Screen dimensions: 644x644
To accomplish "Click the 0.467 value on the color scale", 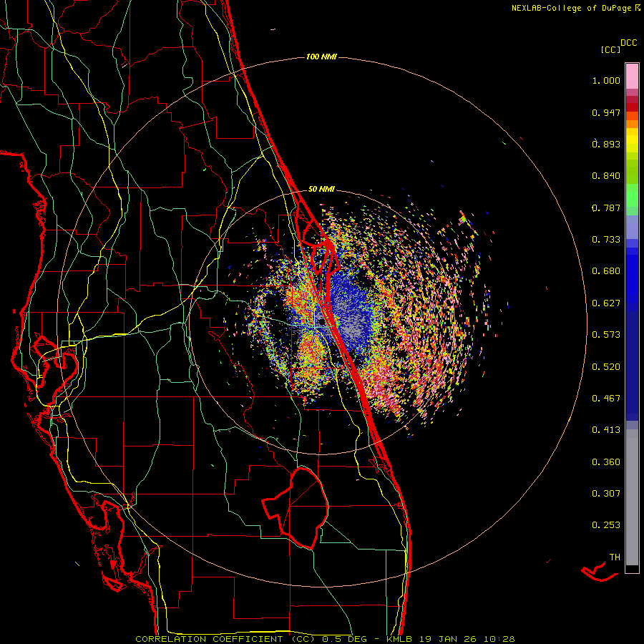I will [x=606, y=399].
